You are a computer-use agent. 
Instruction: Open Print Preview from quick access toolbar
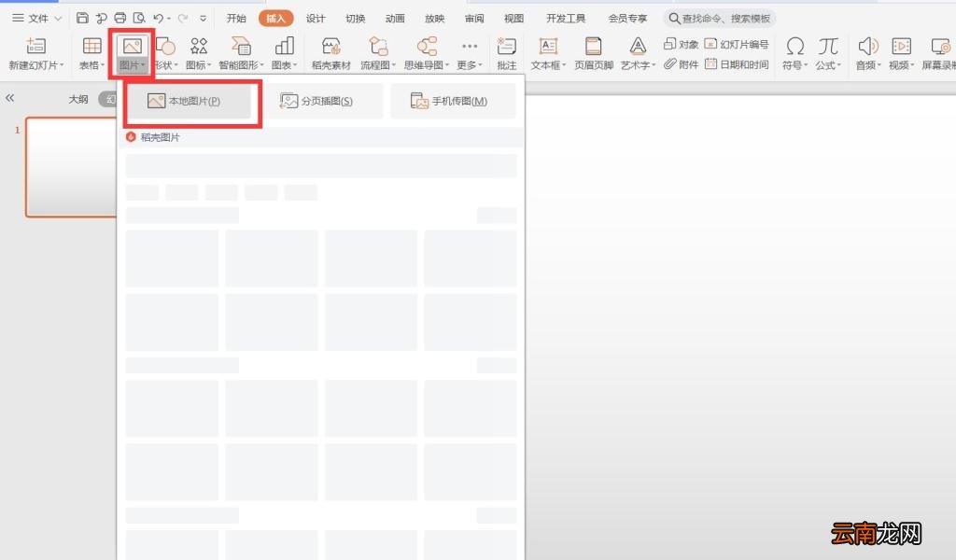coord(139,19)
